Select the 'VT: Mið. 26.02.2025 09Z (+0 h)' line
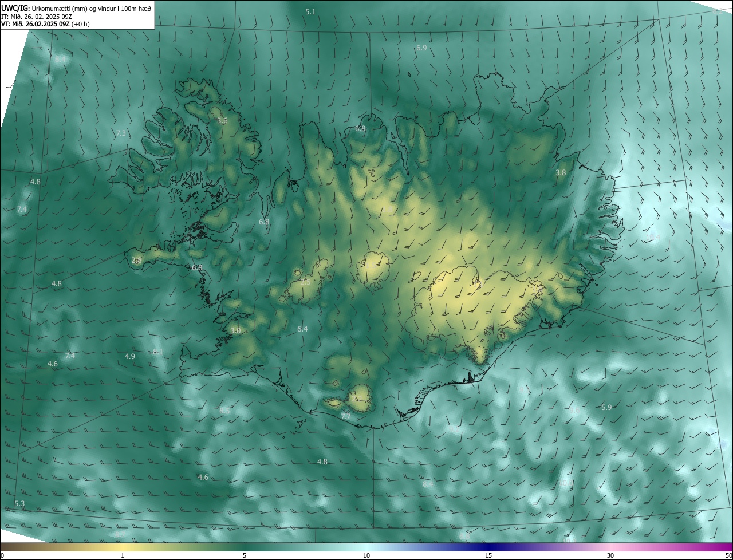733x560 pixels. 46,24
